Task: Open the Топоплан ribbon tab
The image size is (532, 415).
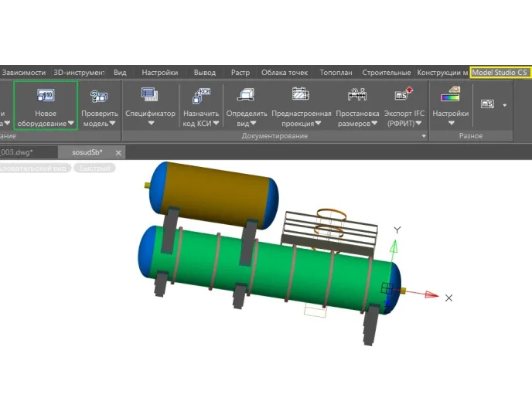Action: point(336,73)
